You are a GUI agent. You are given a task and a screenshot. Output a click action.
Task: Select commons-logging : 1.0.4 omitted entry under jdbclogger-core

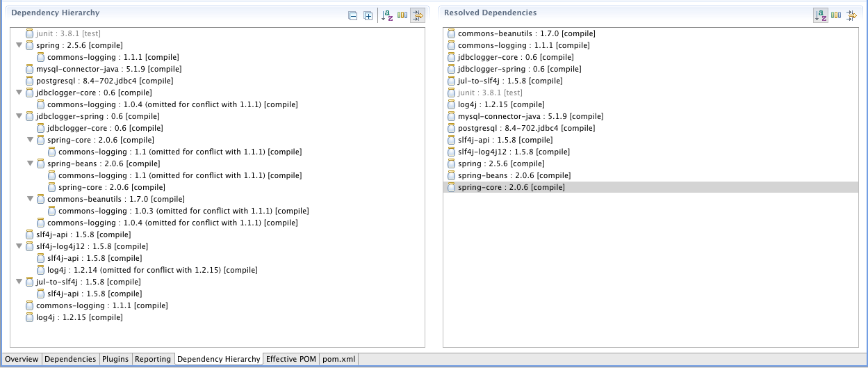tap(172, 104)
